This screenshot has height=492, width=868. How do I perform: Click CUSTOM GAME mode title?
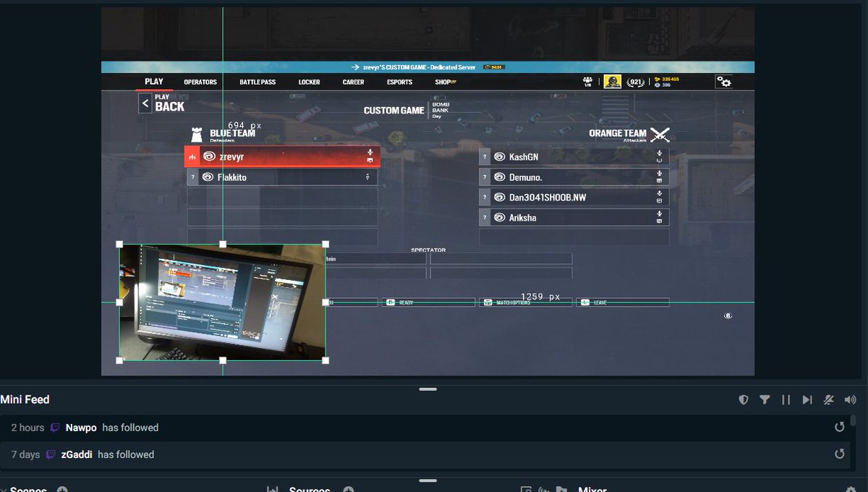(x=393, y=111)
